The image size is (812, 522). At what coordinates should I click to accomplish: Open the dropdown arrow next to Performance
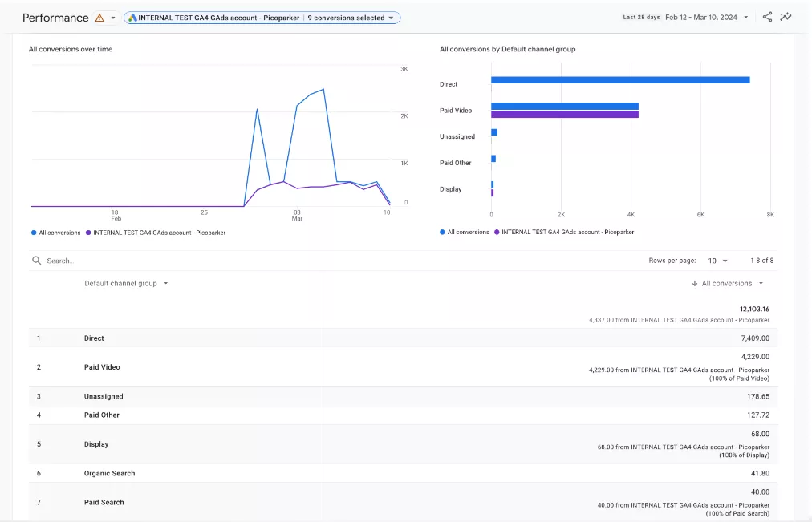coord(113,18)
